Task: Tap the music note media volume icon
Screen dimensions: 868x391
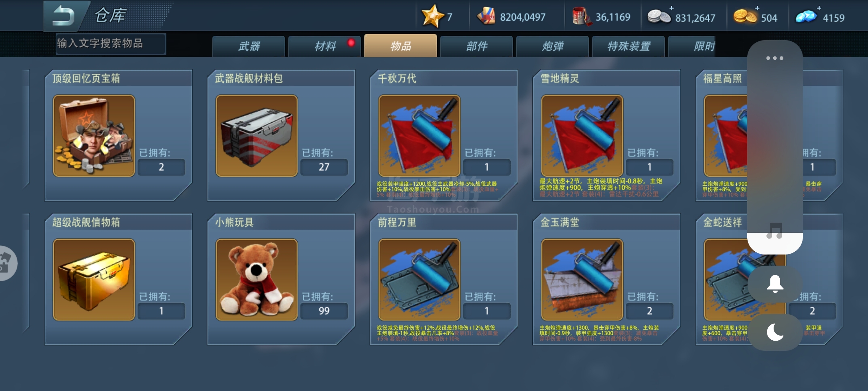Action: click(775, 231)
